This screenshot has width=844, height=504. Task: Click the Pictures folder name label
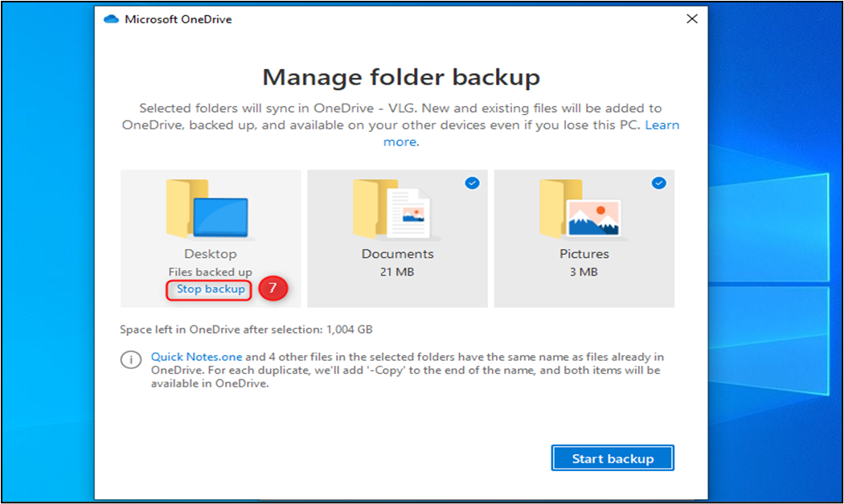[x=584, y=254]
